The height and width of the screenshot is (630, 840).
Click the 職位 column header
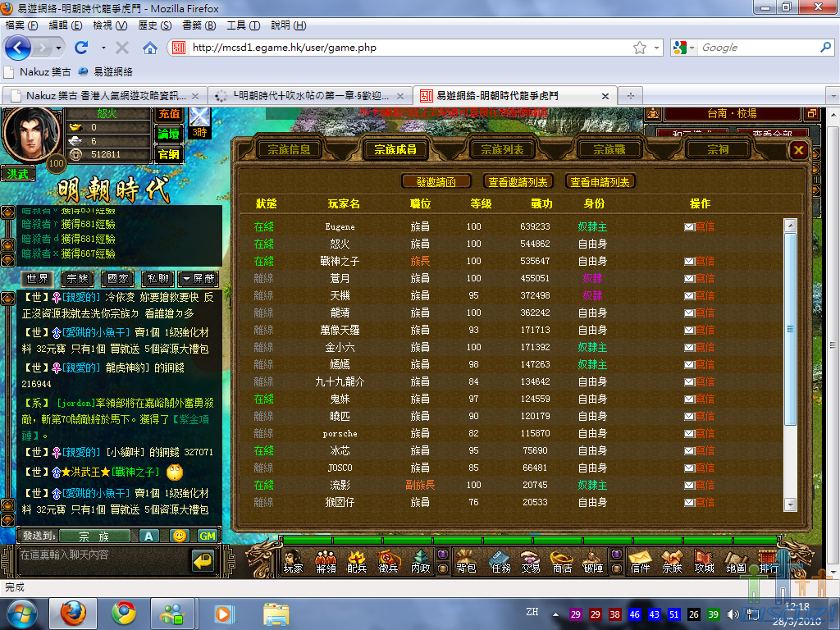click(x=420, y=203)
